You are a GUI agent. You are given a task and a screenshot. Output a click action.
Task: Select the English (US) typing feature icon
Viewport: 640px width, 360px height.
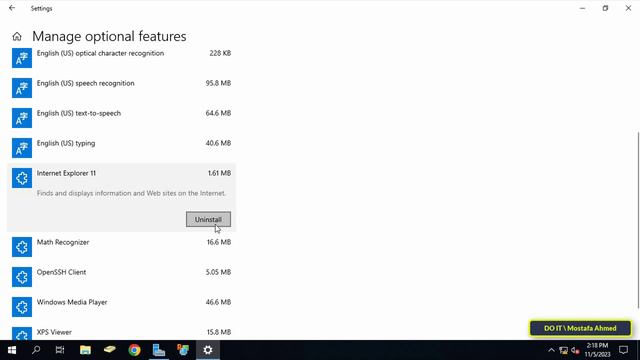pyautogui.click(x=22, y=148)
